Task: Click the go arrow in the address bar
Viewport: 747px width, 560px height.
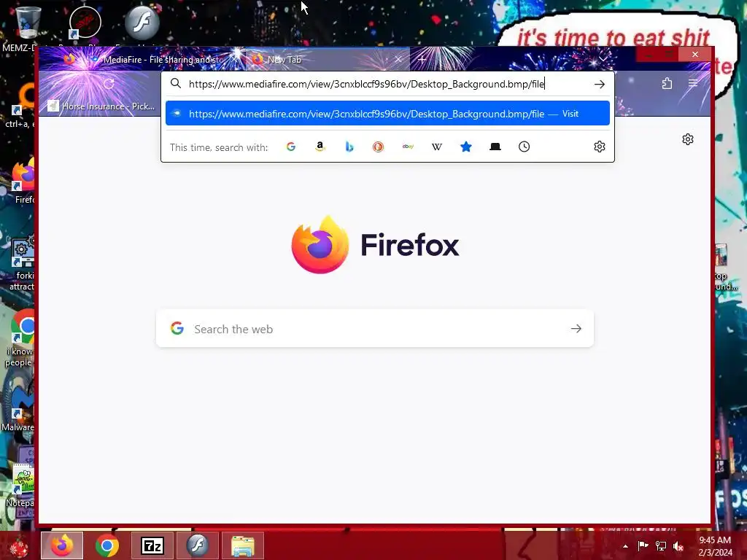Action: coord(600,85)
